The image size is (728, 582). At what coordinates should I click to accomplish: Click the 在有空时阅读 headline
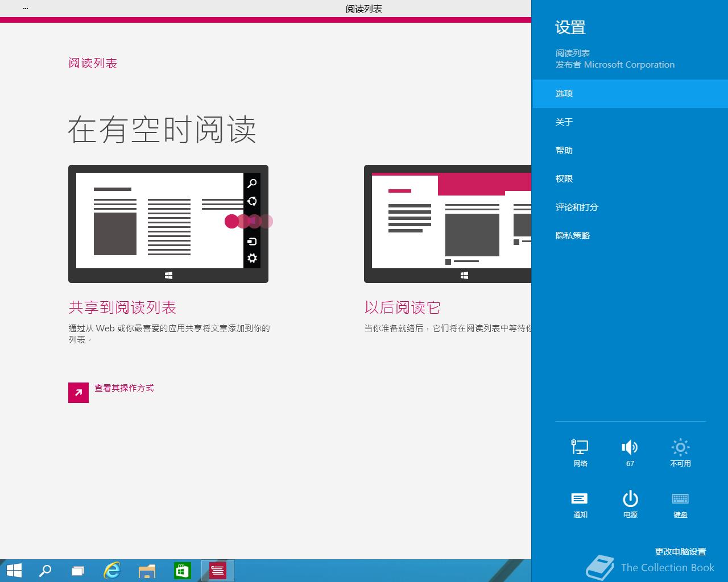[162, 130]
